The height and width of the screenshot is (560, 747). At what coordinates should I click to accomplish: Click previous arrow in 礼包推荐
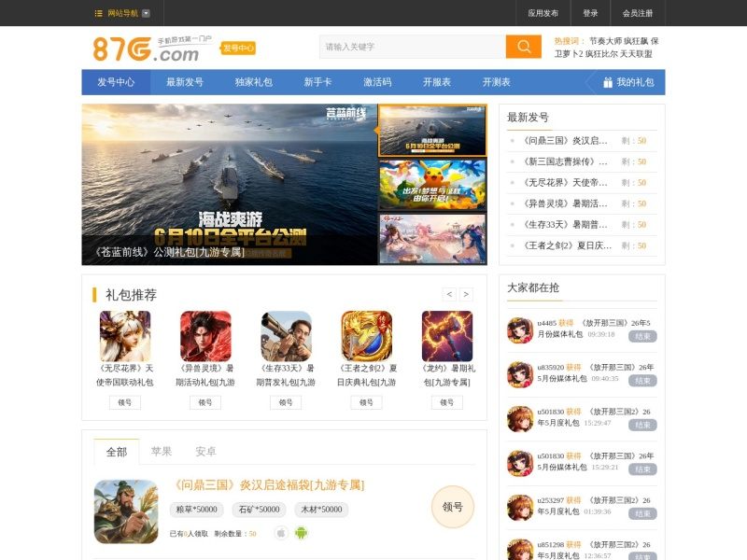[x=449, y=294]
